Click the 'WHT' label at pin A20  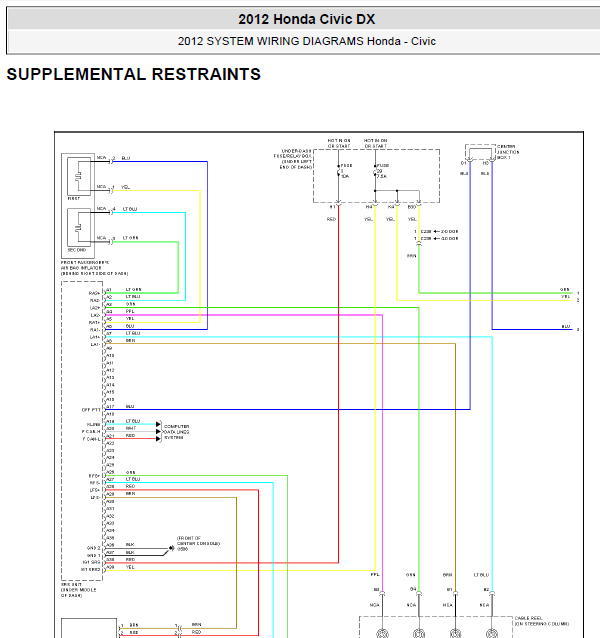coord(131,428)
